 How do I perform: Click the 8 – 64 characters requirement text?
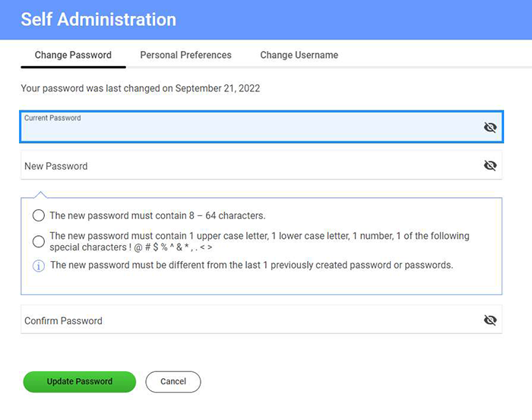[x=157, y=215]
